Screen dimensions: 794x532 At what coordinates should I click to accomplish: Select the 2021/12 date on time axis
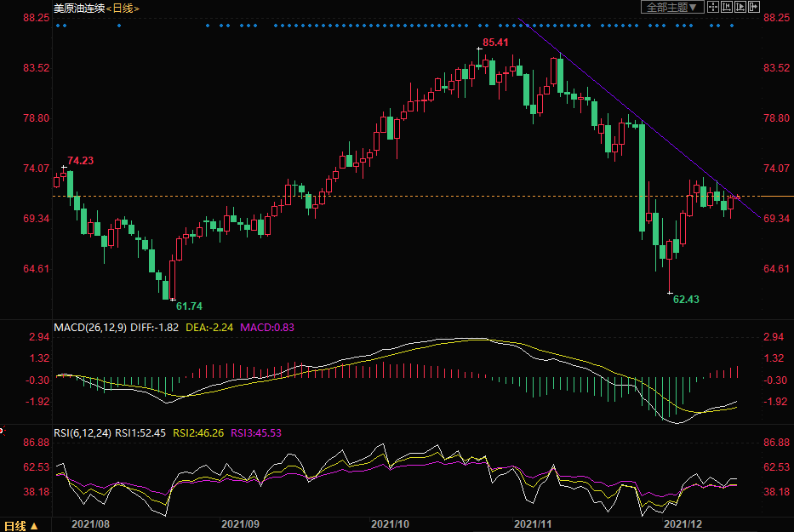click(683, 524)
